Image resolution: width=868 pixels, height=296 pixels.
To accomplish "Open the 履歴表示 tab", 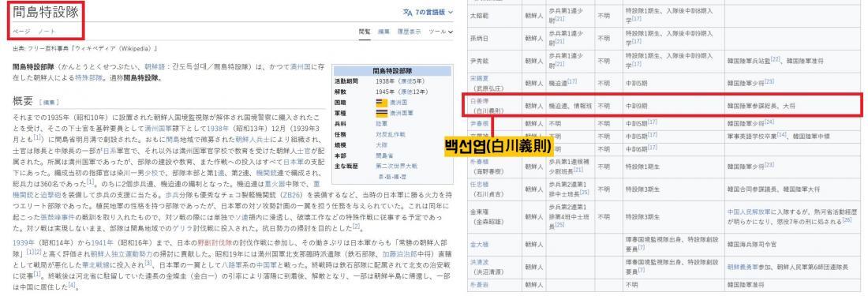I will click(x=409, y=32).
